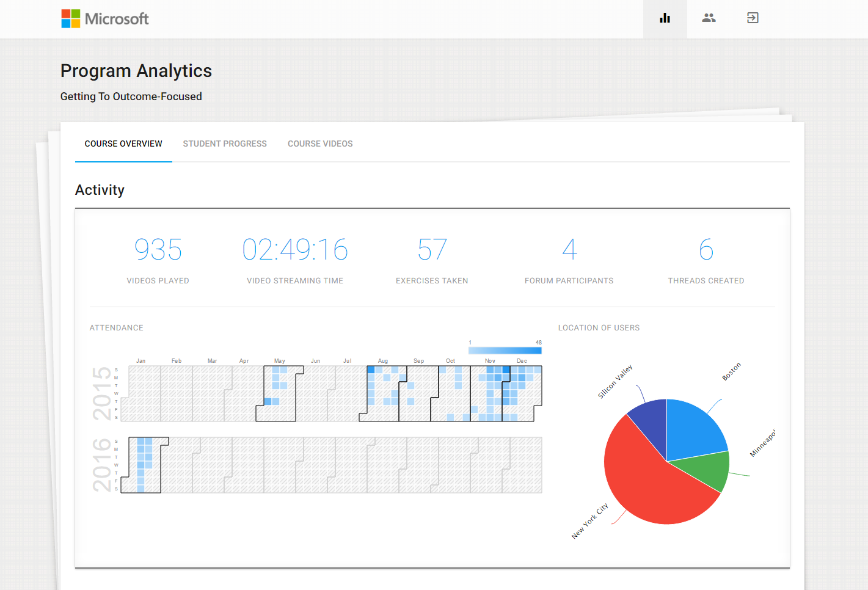Click the LOCATION OF USERS heading
This screenshot has height=590, width=868.
pos(599,328)
